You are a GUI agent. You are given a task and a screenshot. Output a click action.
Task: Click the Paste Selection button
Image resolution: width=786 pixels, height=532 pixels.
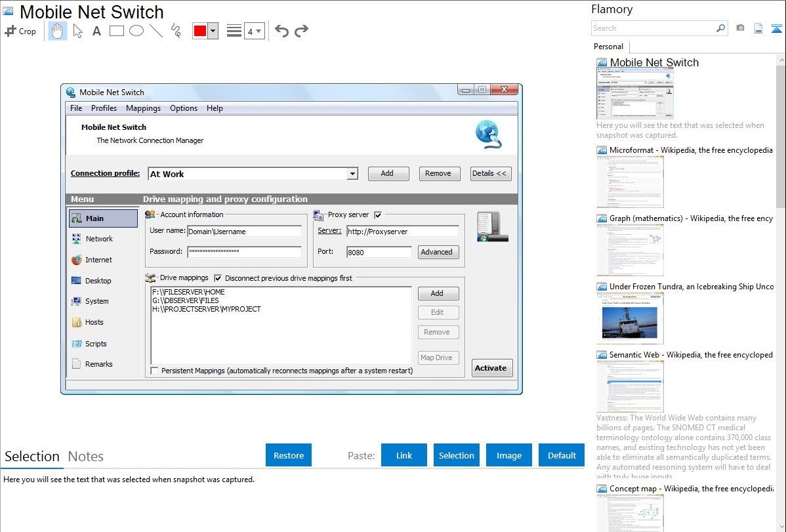456,455
